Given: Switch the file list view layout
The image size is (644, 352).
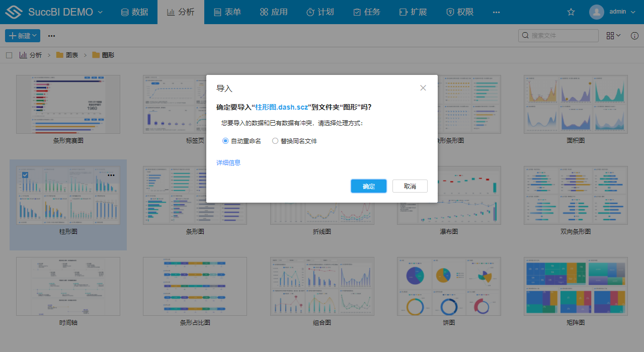Looking at the screenshot, I should click(612, 35).
